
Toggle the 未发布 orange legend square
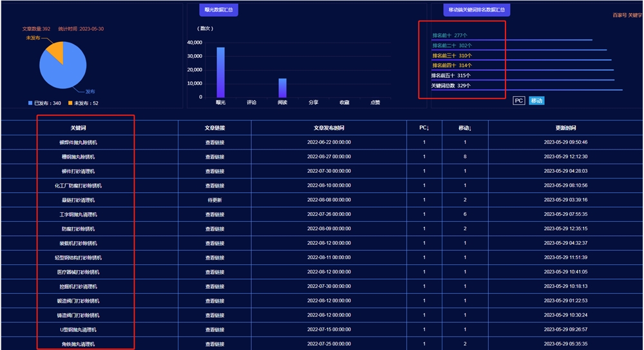coord(70,103)
